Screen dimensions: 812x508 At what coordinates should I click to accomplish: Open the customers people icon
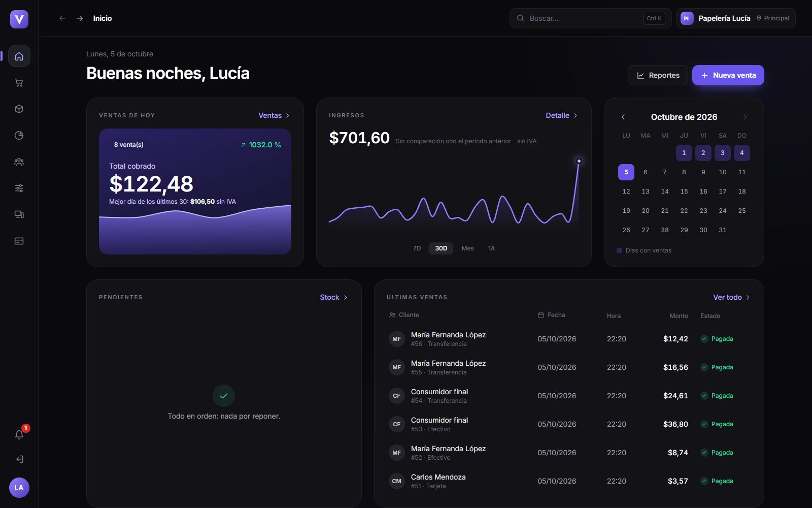19,162
